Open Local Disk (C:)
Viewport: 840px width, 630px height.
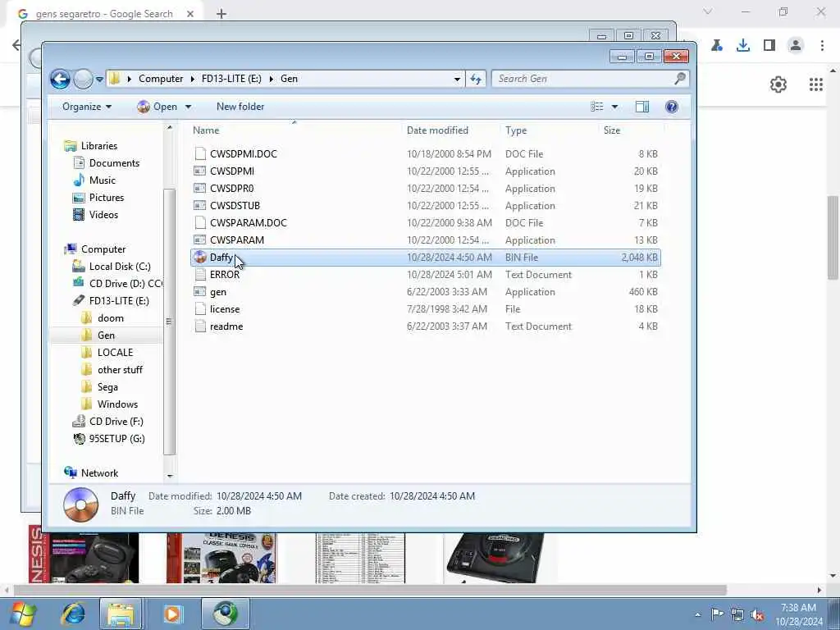point(120,267)
